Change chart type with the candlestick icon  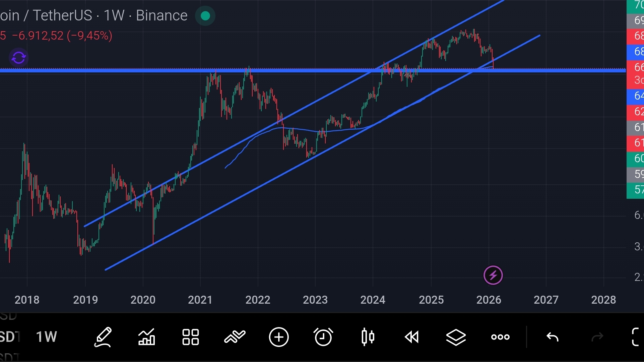pos(368,337)
